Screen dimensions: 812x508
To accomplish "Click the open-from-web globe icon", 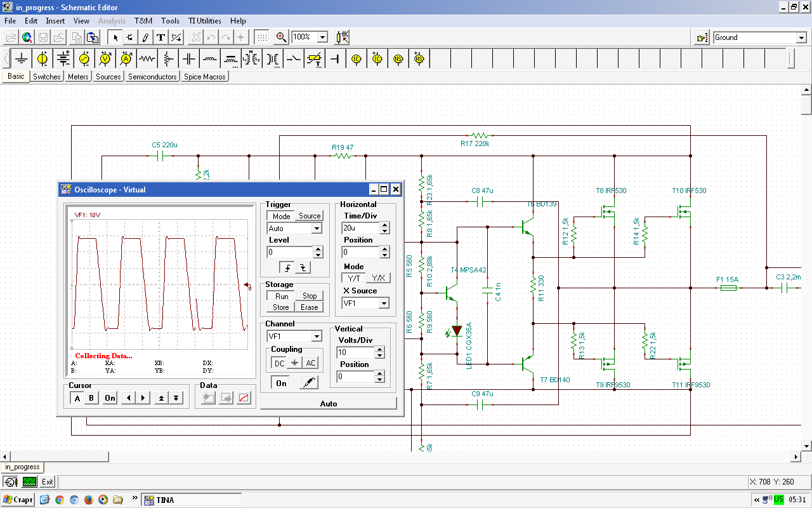I will click(27, 37).
